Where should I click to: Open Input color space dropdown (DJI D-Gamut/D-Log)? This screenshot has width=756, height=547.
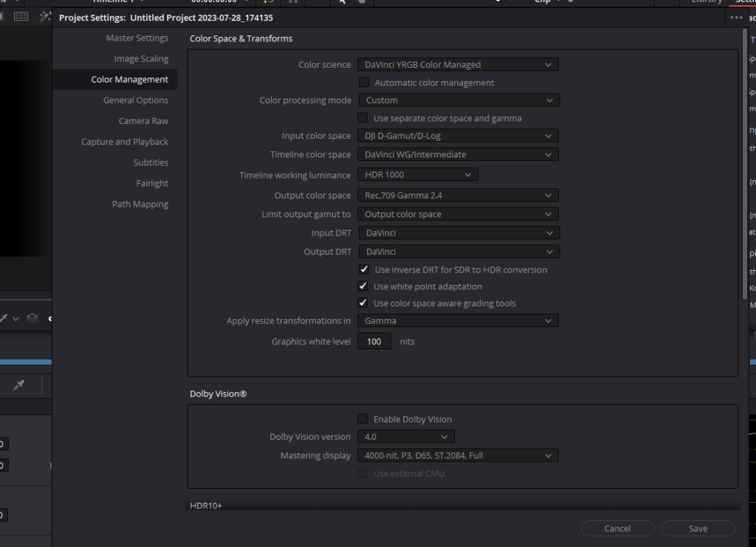tap(458, 136)
